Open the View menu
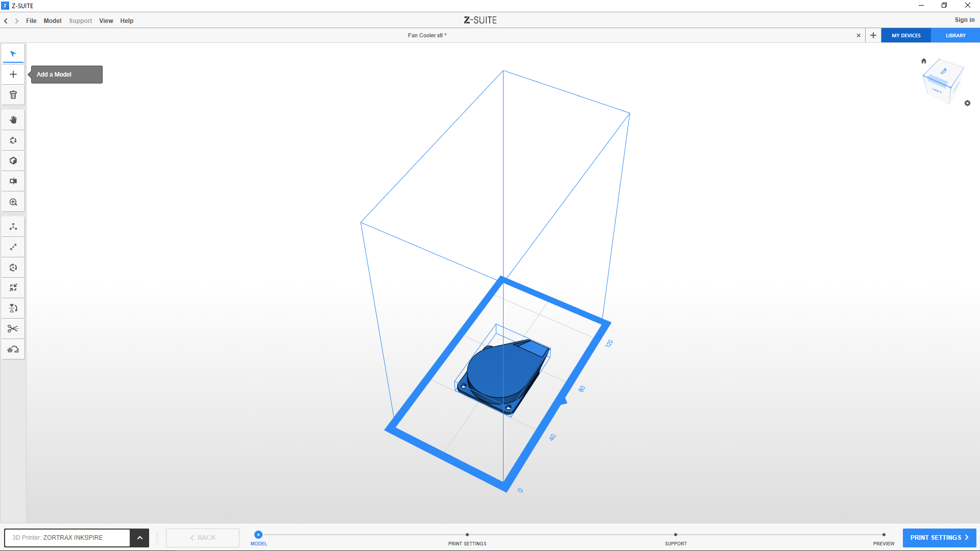This screenshot has width=980, height=551. point(106,21)
